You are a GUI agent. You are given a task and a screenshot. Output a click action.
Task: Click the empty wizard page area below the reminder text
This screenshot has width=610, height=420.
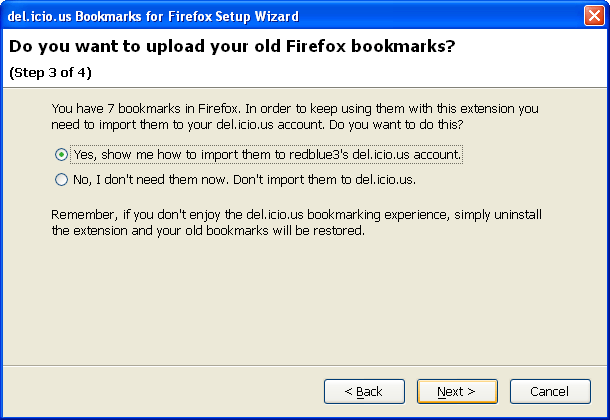[x=305, y=301]
